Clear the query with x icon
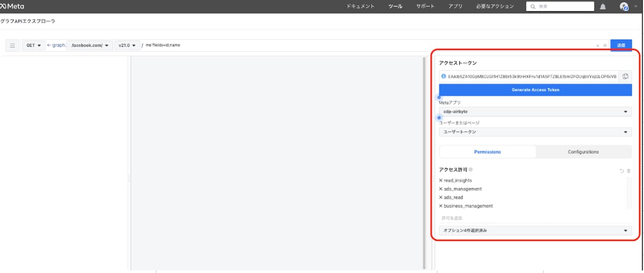 (x=598, y=45)
